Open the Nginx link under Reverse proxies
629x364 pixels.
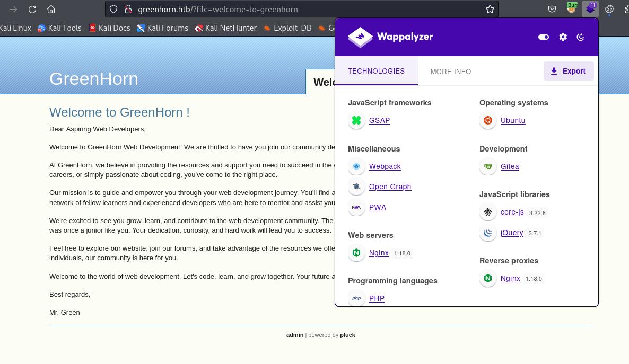[510, 278]
